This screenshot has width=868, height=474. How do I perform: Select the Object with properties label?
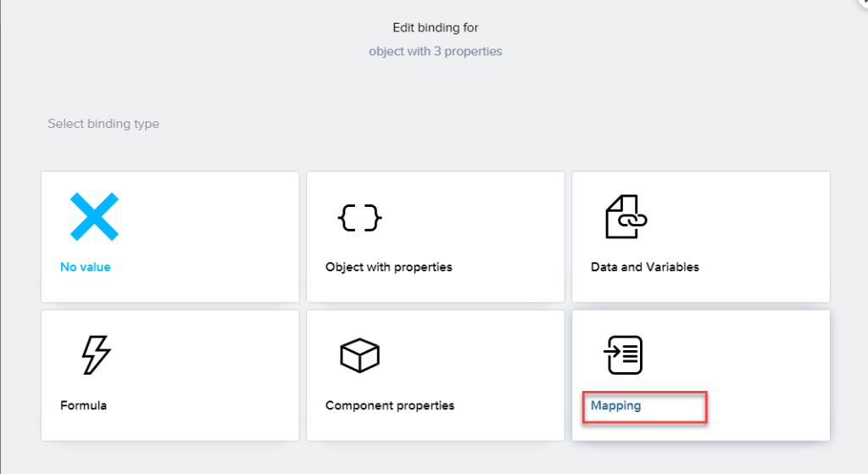pos(389,267)
